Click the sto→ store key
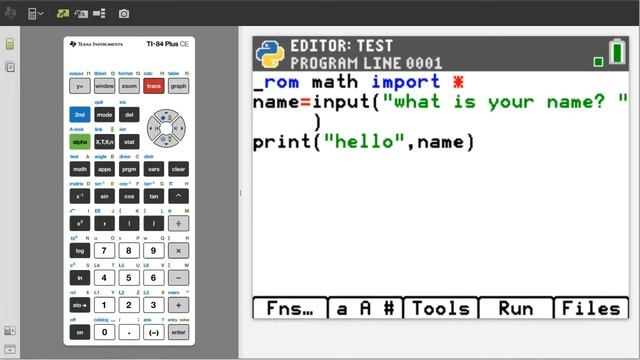The height and width of the screenshot is (360, 640). click(80, 305)
